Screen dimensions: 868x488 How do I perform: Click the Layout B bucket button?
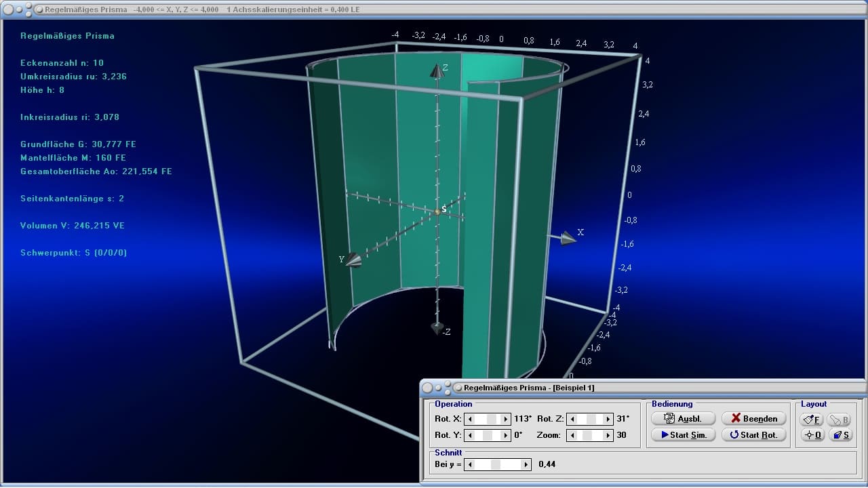[839, 420]
